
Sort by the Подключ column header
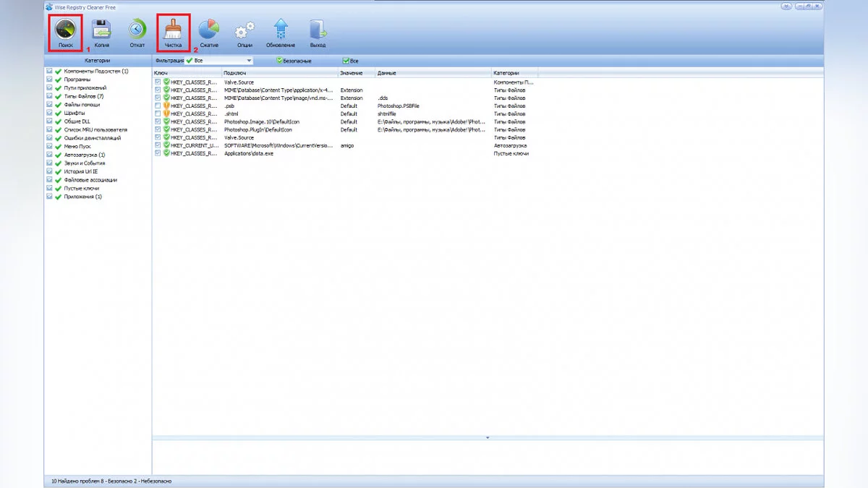(x=278, y=73)
